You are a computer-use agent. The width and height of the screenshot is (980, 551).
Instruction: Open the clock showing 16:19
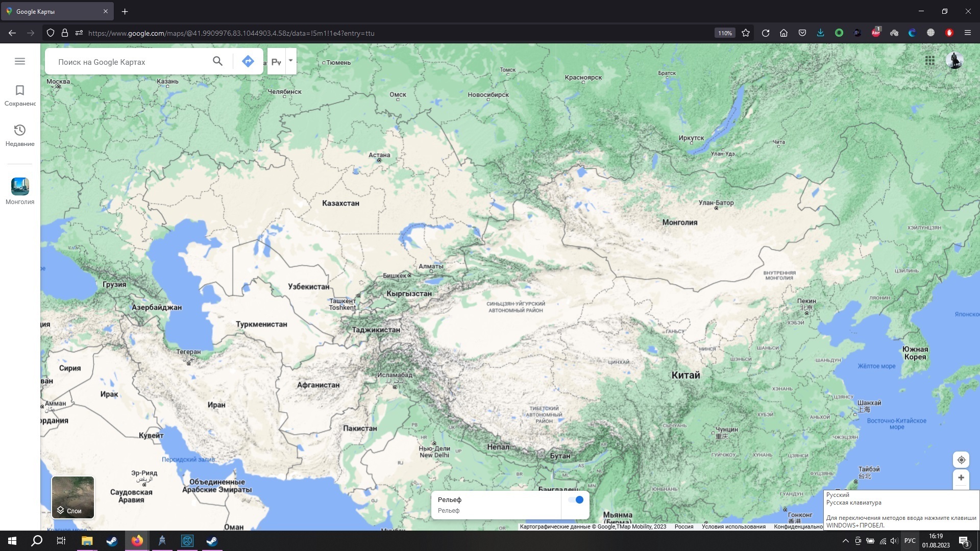tap(936, 541)
